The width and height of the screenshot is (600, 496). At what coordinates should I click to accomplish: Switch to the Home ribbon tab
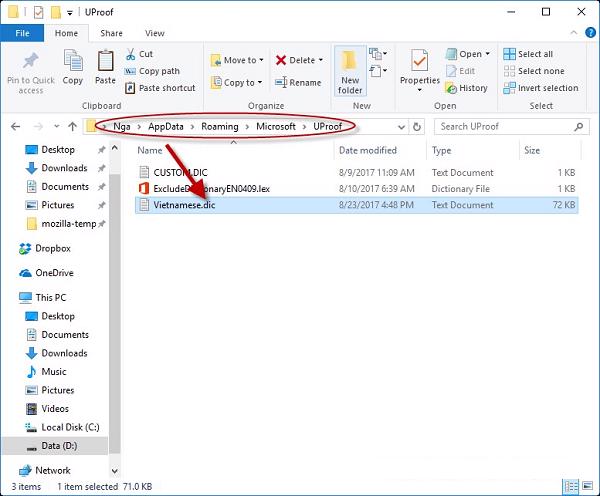(66, 33)
